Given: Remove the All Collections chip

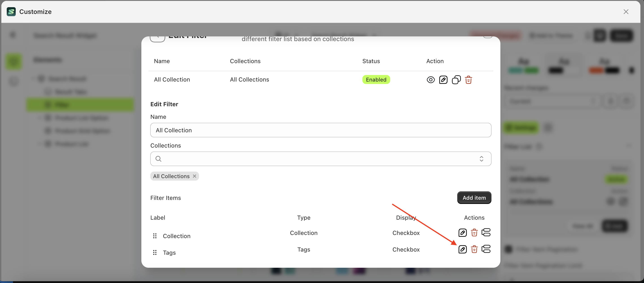Looking at the screenshot, I should coord(195,176).
